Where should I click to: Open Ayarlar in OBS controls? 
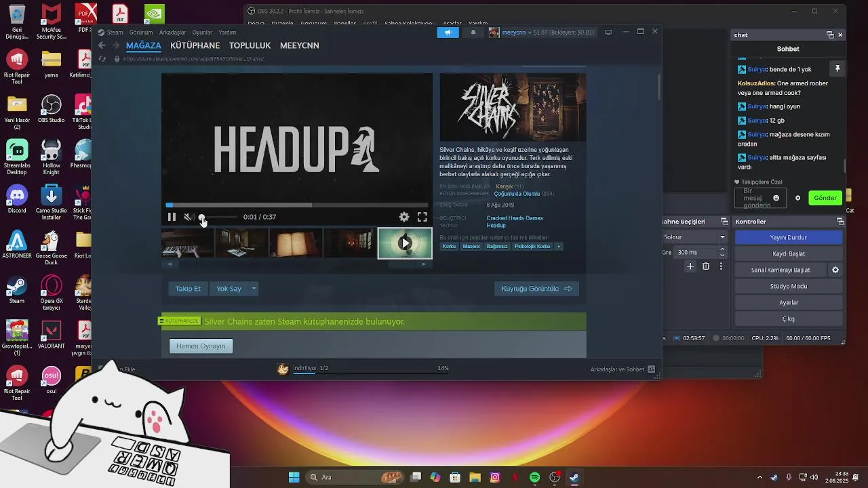[789, 302]
